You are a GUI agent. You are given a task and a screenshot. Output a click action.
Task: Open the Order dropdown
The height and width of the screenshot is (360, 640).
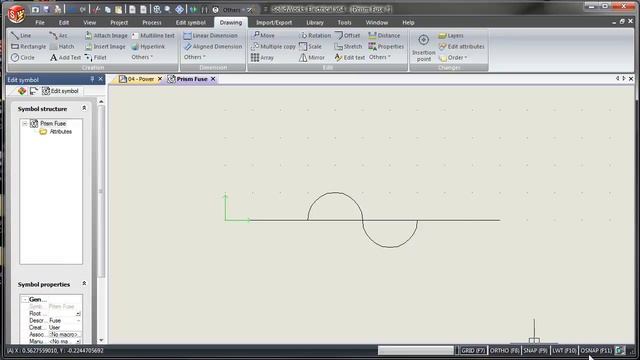point(453,58)
